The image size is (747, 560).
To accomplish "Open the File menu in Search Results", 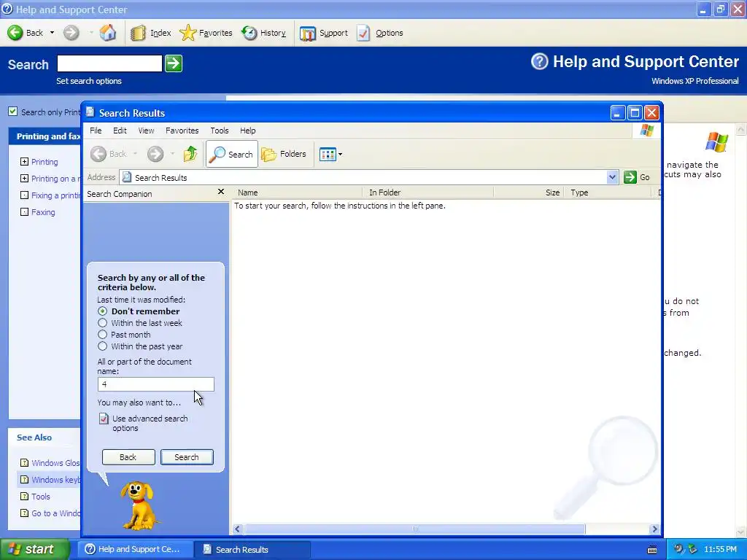I will pyautogui.click(x=96, y=131).
